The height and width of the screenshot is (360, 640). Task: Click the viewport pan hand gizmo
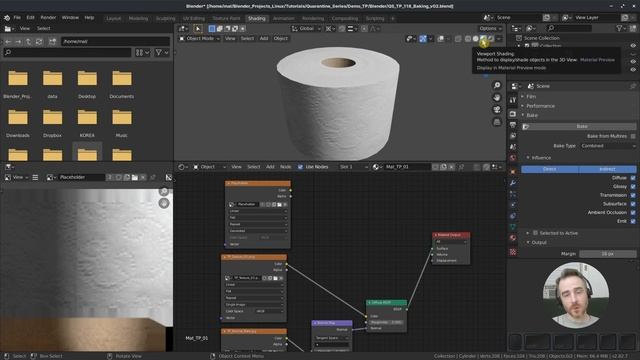coord(497,98)
